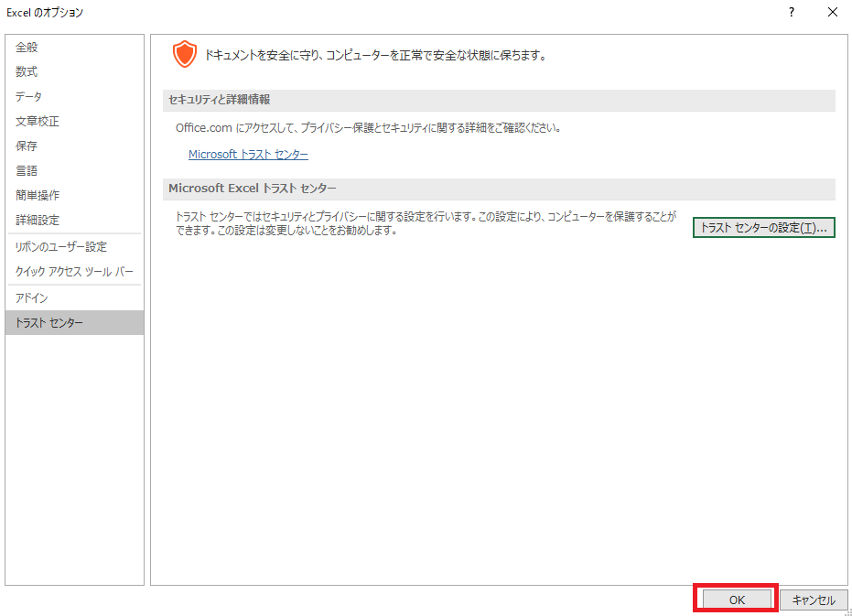
Task: Close the Excel のオプション dialog
Action: tap(833, 12)
